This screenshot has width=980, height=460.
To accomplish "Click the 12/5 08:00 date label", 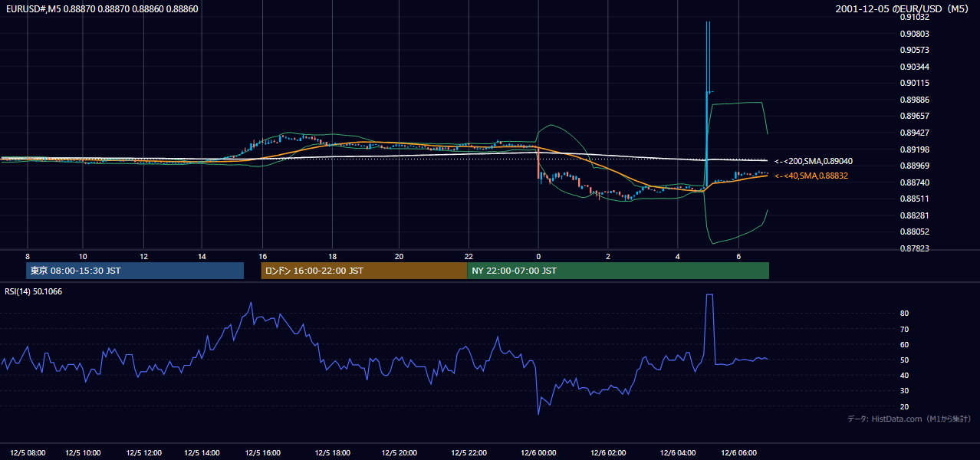I will pyautogui.click(x=28, y=452).
